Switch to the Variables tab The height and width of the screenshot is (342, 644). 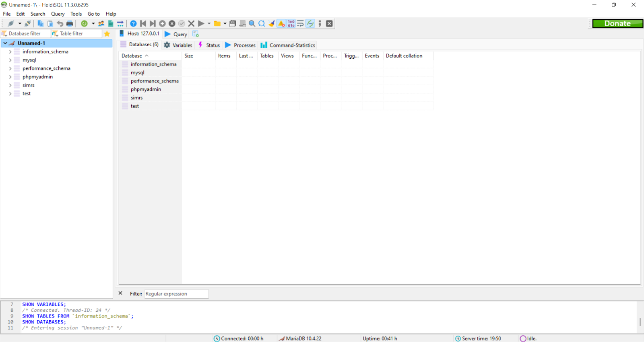178,45
